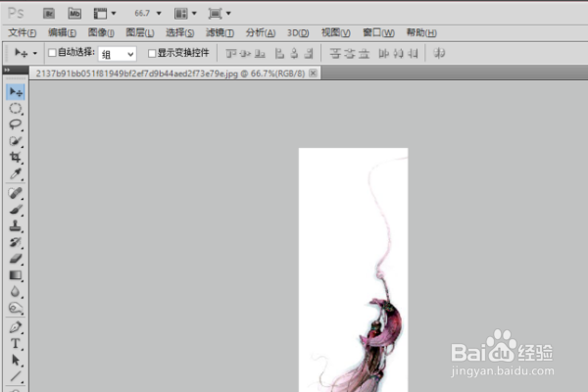Select the Brush tool
Screen dimensions: 588x392
(16, 210)
